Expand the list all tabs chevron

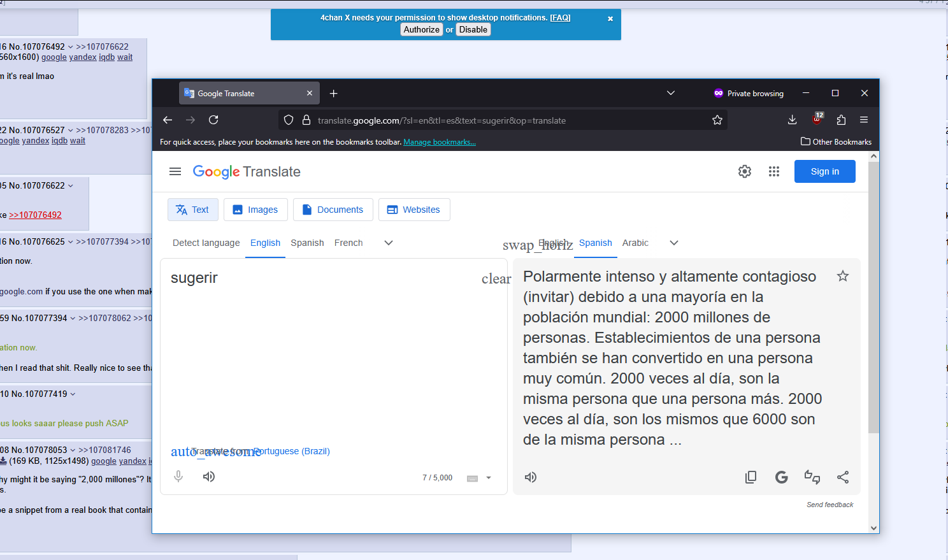pyautogui.click(x=671, y=93)
